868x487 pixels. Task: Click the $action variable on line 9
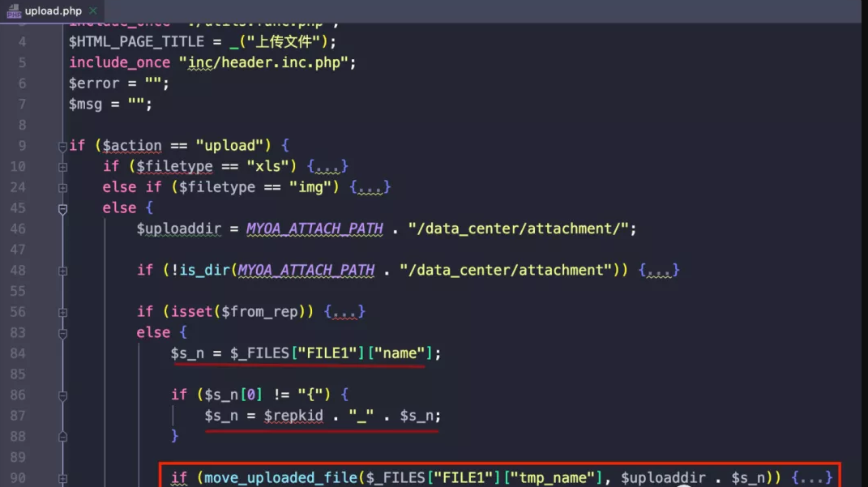[132, 146]
